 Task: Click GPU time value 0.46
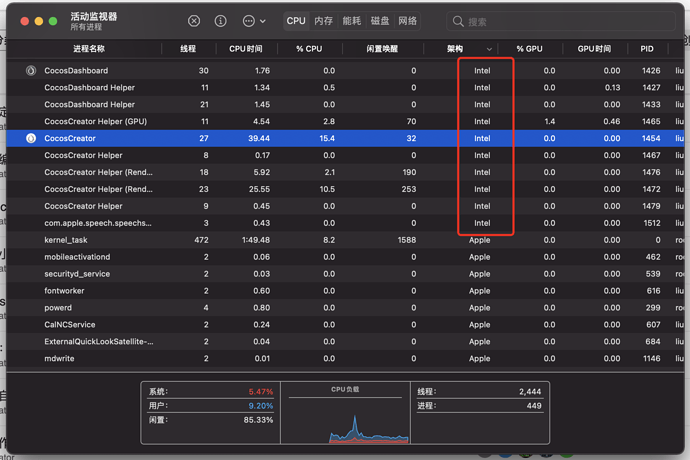click(612, 121)
